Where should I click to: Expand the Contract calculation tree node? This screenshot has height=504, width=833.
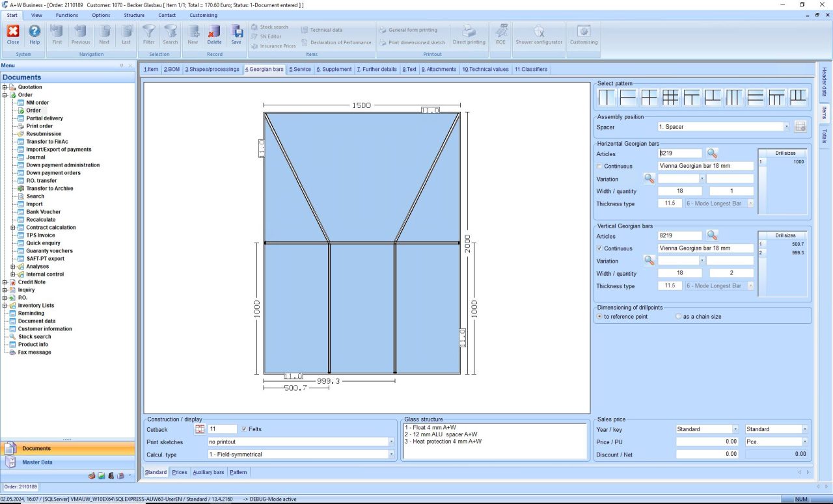click(13, 228)
